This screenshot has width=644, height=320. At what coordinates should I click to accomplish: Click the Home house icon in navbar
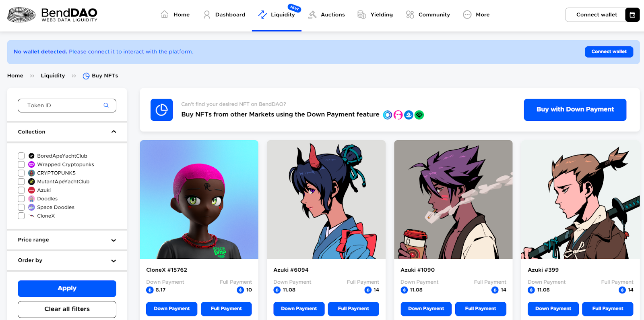click(x=165, y=15)
